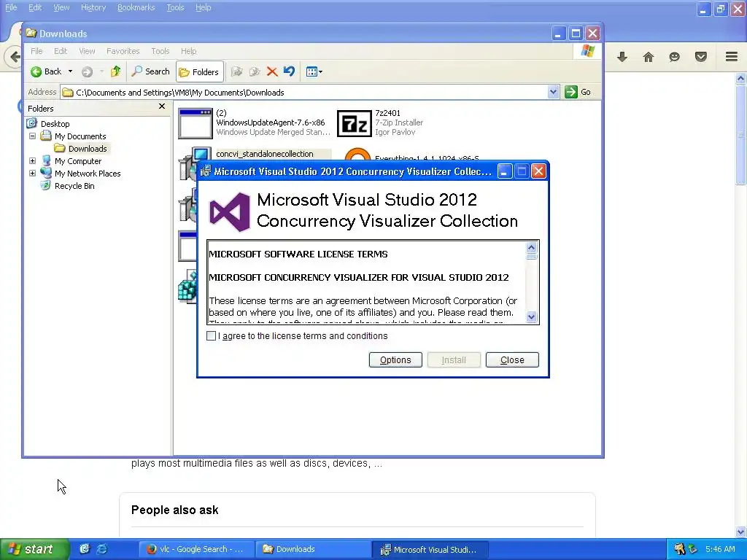The image size is (747, 560).
Task: Click the Windows Start button
Action: click(x=35, y=549)
